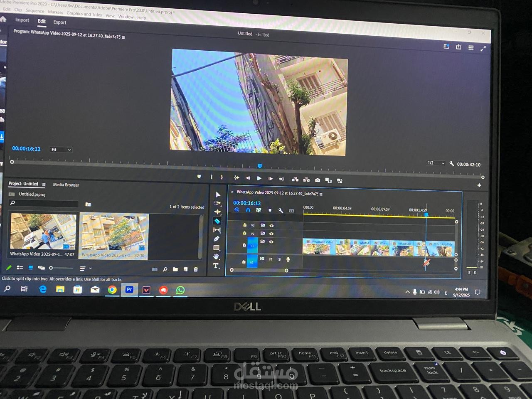Solo the A1 audio track
The image size is (532, 399).
click(x=279, y=259)
